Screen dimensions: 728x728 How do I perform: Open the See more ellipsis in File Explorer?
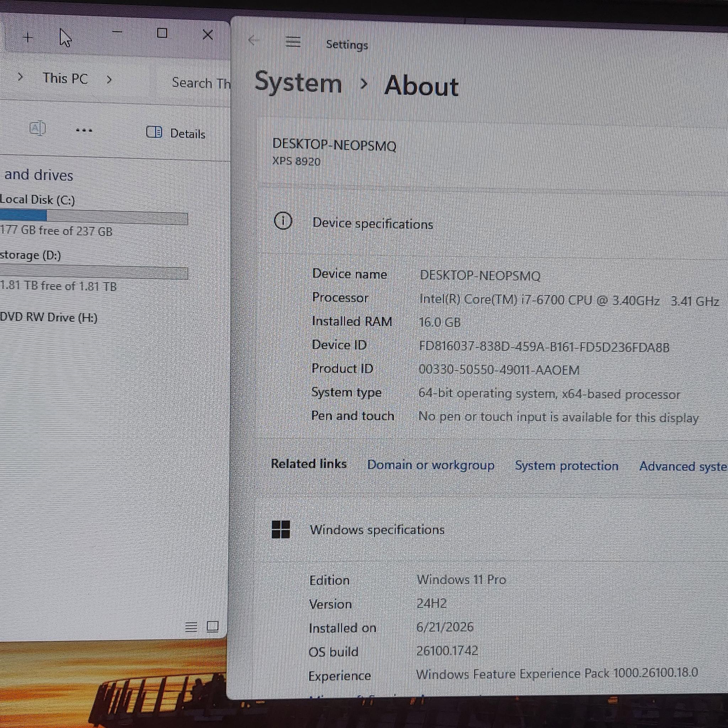[84, 130]
